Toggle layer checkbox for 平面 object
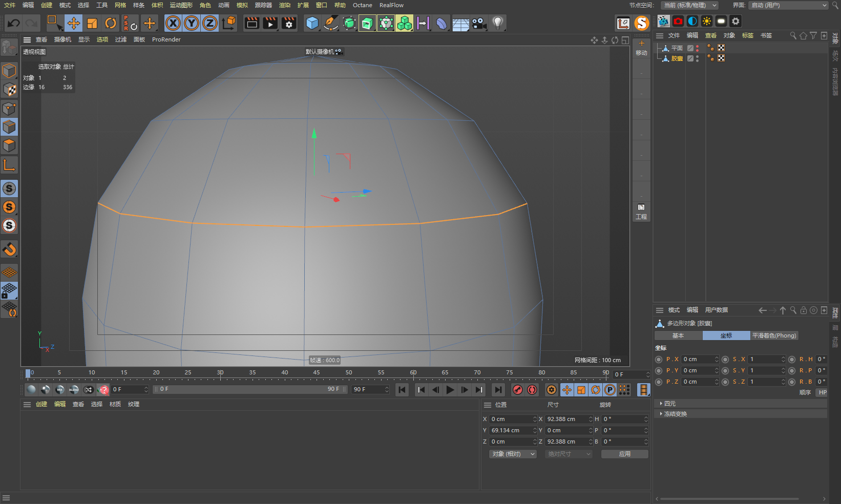Image resolution: width=841 pixels, height=504 pixels. coord(690,48)
